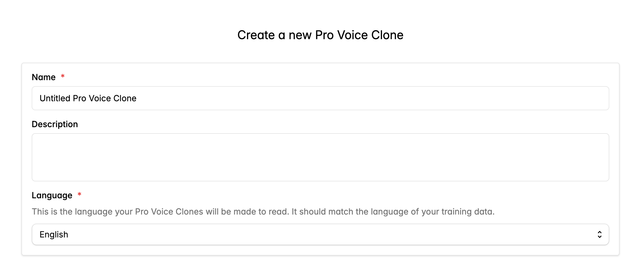Click the red asterisk beside Name

(63, 76)
